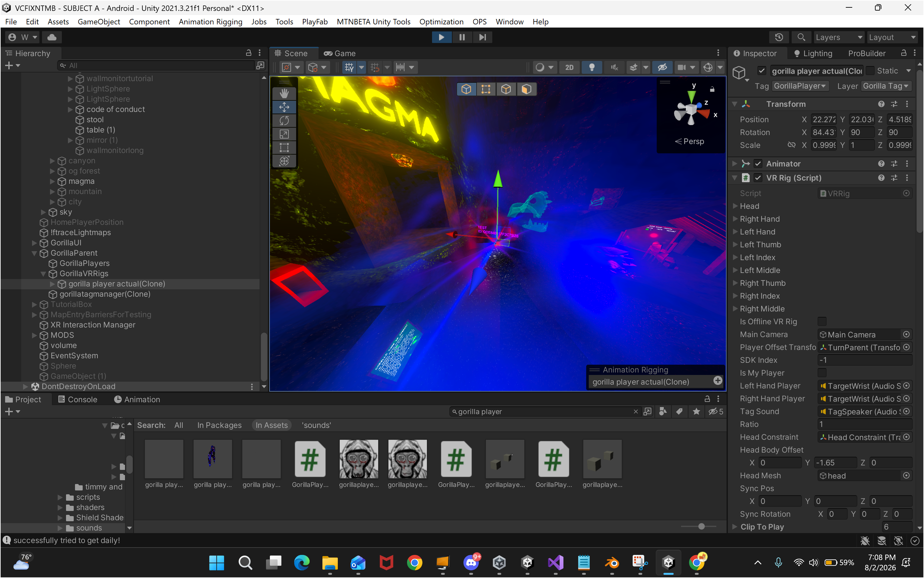Switch to the Animation tab

tap(137, 399)
